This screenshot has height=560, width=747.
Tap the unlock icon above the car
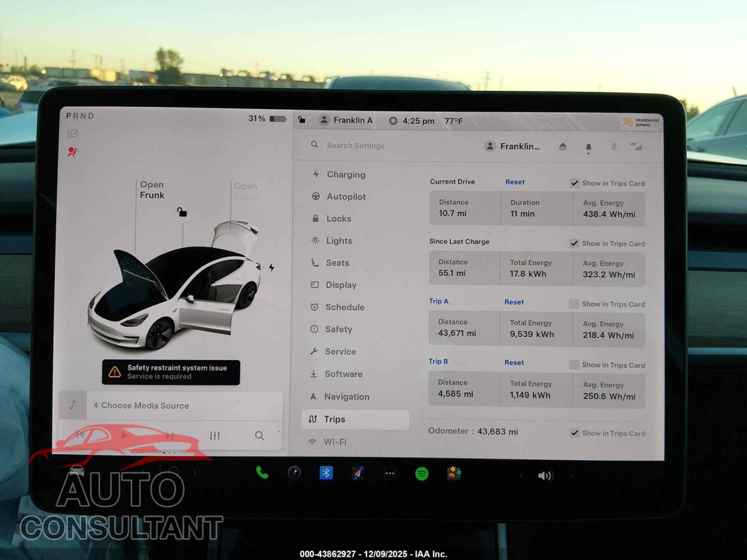182,212
